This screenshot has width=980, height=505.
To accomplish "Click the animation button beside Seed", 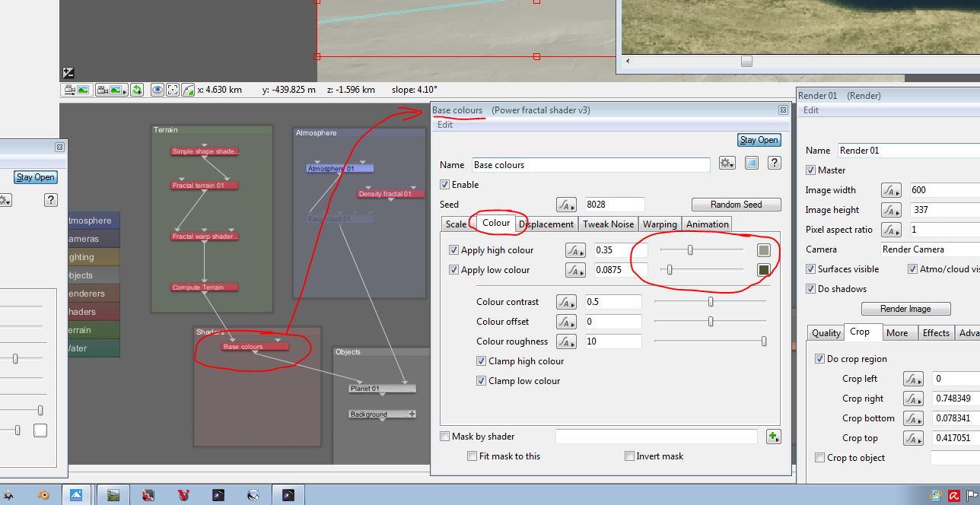I will 567,205.
